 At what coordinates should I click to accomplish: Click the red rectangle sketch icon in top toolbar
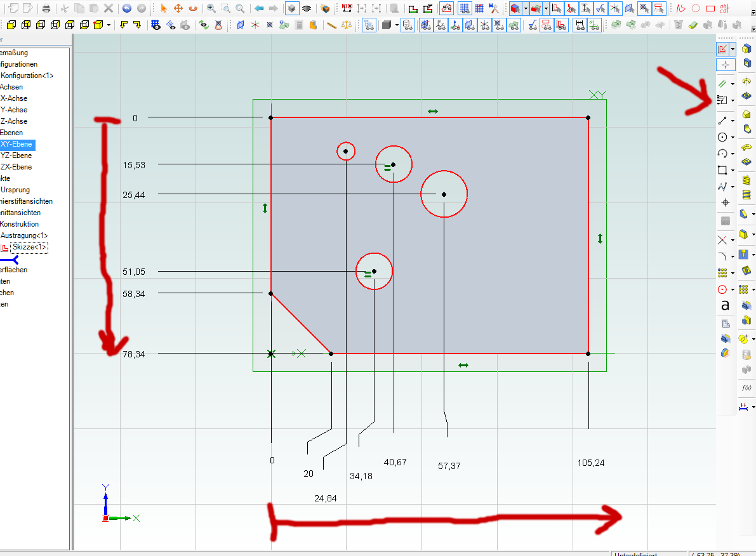click(710, 8)
